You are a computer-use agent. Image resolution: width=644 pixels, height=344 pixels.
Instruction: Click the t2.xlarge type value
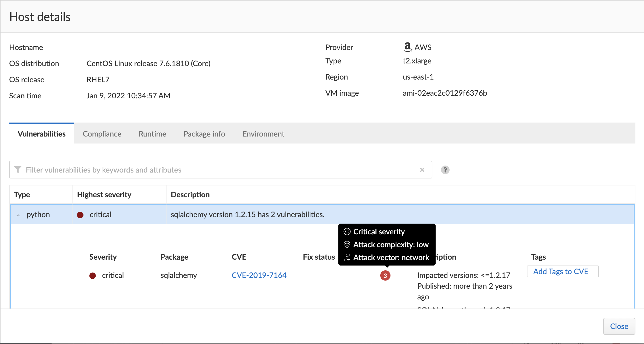(417, 61)
